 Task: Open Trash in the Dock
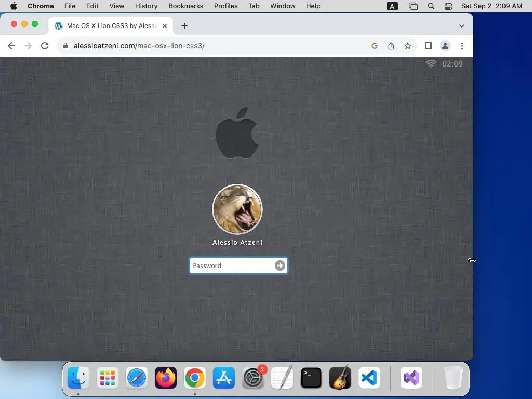pyautogui.click(x=453, y=378)
